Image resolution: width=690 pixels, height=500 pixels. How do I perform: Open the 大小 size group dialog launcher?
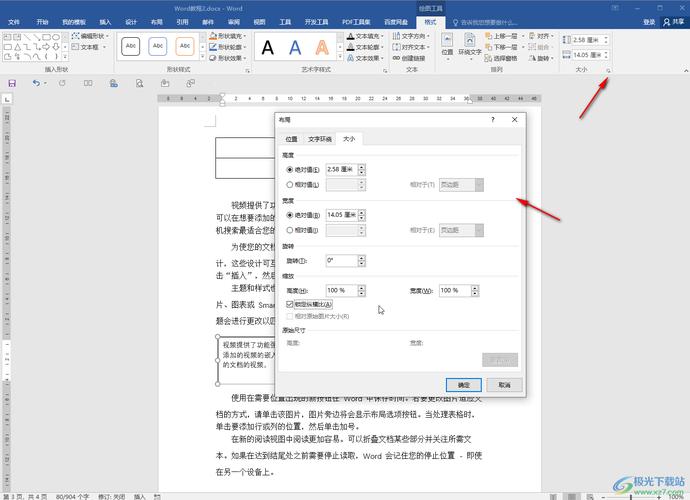608,70
